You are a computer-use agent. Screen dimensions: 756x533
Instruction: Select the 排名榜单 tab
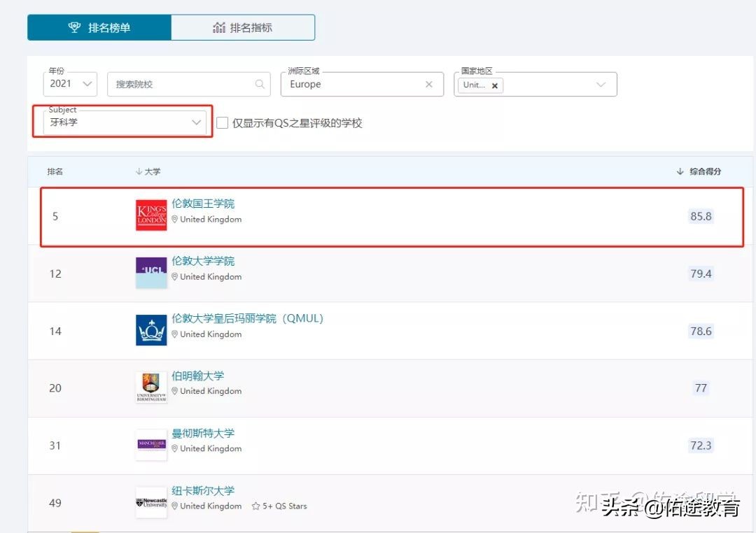click(x=99, y=27)
